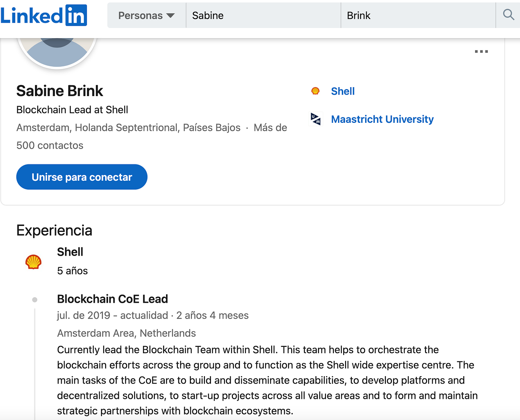Screen dimensions: 520x420
Task: Click the Unirse para conectar button
Action: click(82, 177)
